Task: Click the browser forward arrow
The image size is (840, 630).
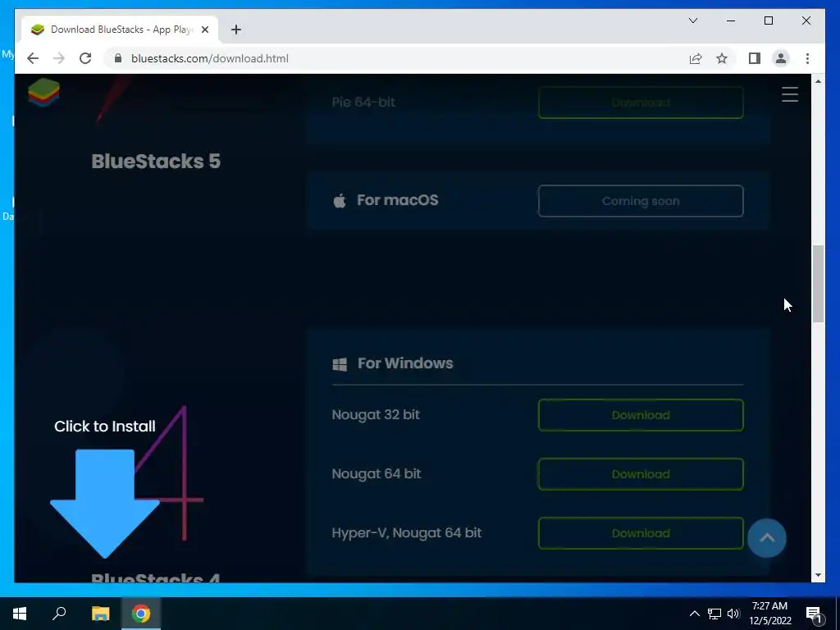Action: point(59,58)
